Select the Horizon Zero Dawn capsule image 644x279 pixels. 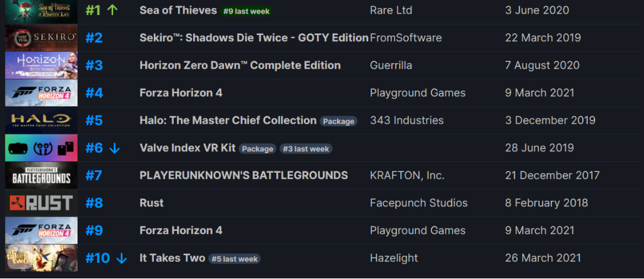coord(41,65)
